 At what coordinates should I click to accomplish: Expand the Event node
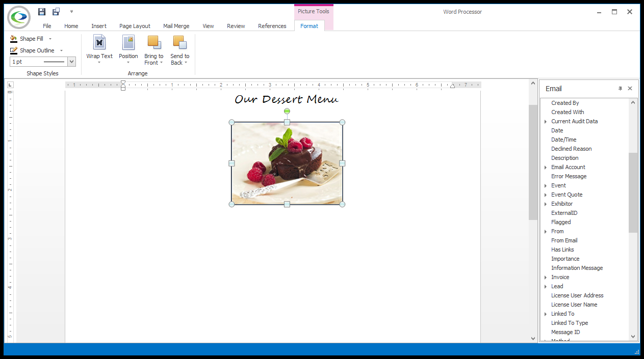tap(546, 185)
